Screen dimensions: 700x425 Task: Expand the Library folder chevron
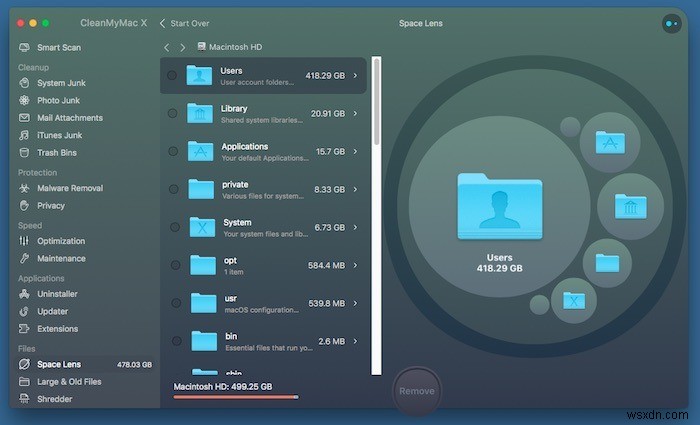355,113
